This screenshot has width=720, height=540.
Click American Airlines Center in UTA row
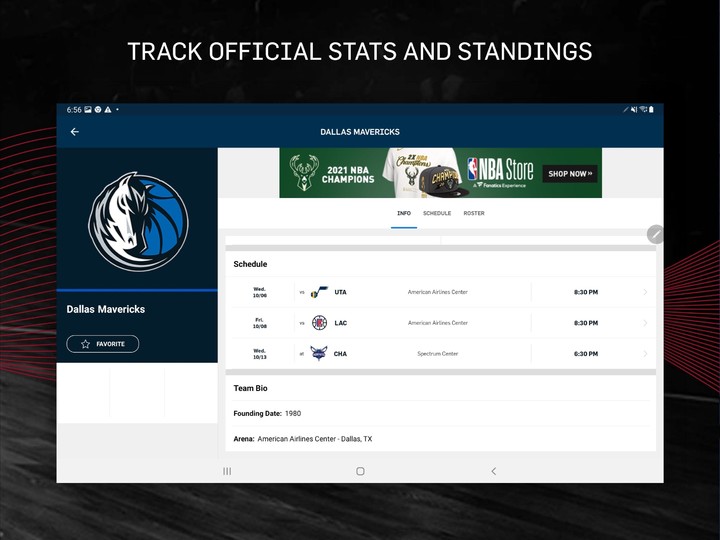[x=438, y=292]
